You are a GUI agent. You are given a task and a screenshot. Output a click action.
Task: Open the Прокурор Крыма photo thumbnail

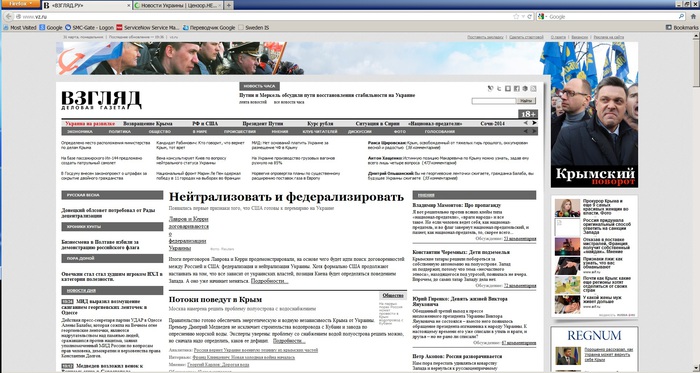(x=567, y=208)
